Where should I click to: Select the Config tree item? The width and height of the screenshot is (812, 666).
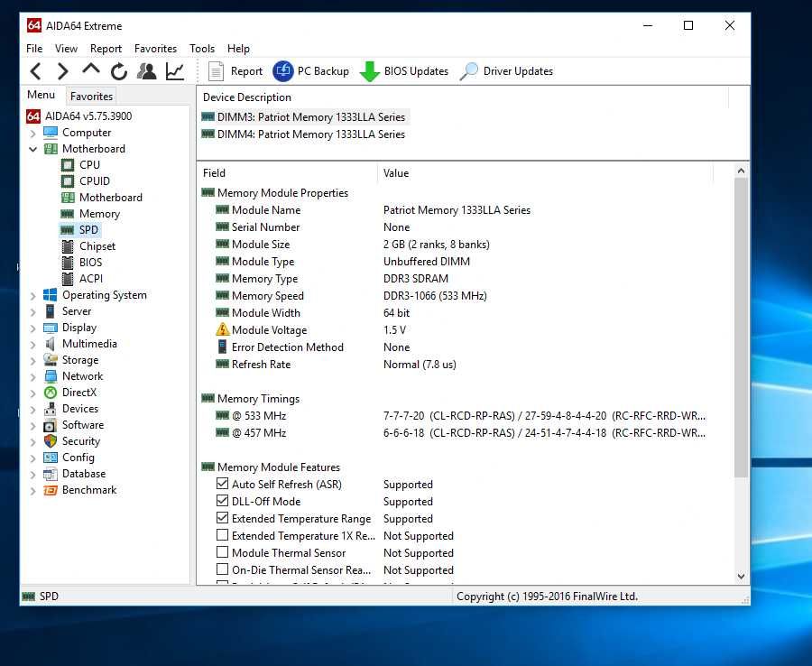[x=78, y=458]
